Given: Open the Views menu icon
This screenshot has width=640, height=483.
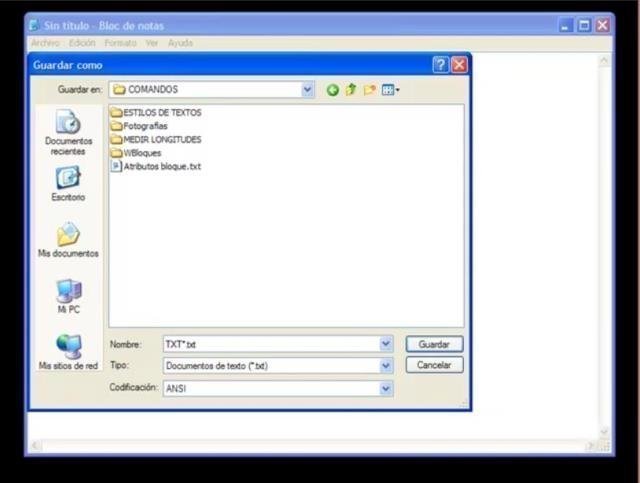Looking at the screenshot, I should click(x=390, y=90).
